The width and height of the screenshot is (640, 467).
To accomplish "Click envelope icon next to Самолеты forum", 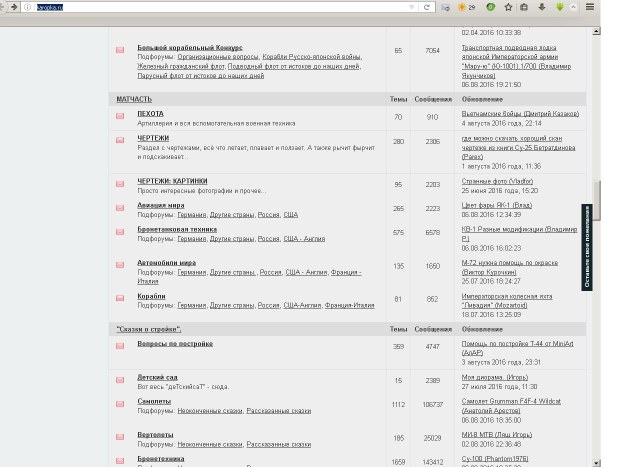I will pyautogui.click(x=120, y=404).
